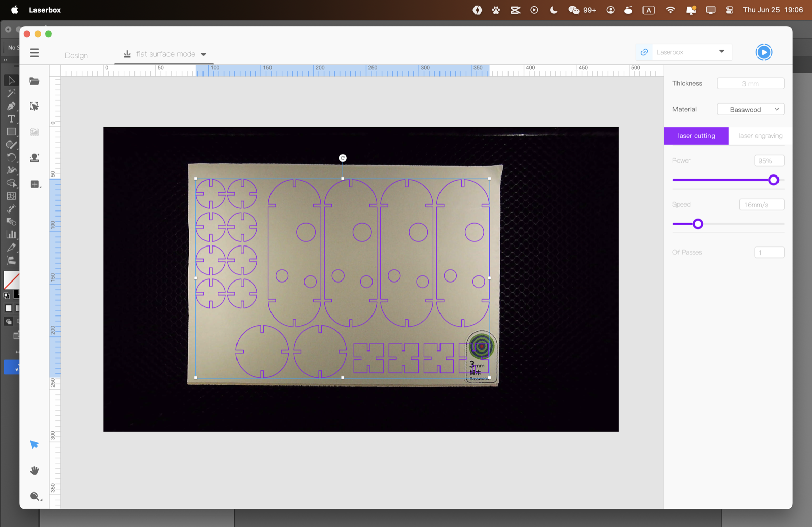Select the Blend tool in background window
812x527 pixels.
point(11,222)
